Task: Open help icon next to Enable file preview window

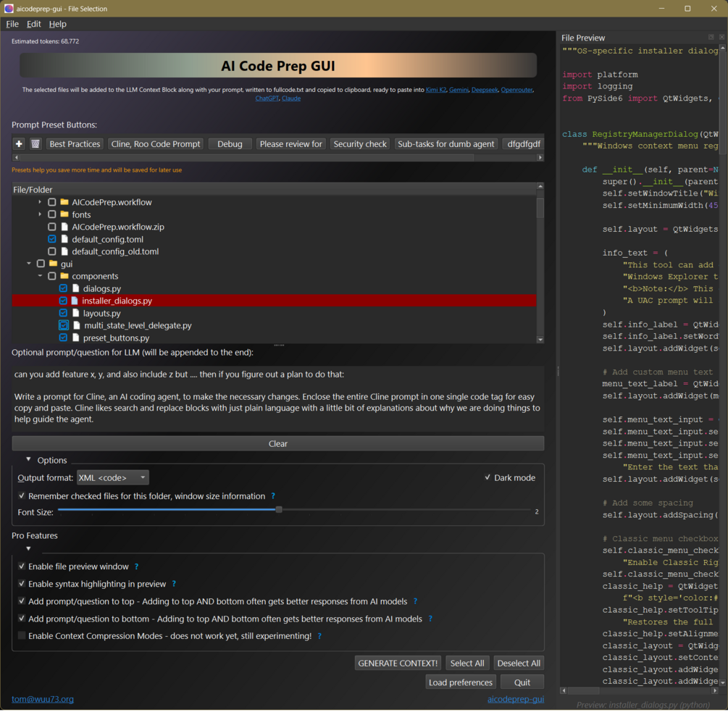Action: pyautogui.click(x=136, y=566)
